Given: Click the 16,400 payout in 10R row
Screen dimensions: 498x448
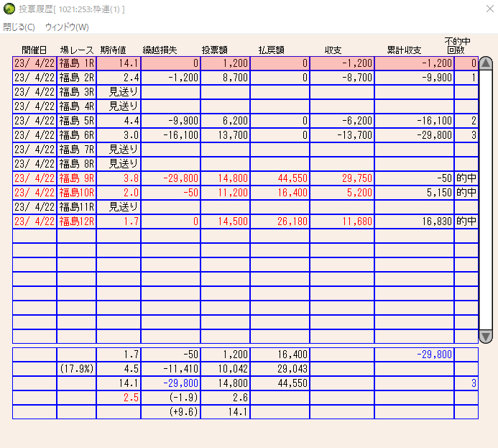Looking at the screenshot, I should point(280,193).
